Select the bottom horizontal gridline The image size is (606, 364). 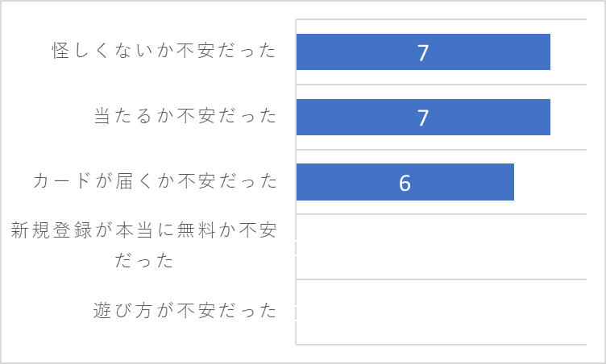pyautogui.click(x=442, y=344)
